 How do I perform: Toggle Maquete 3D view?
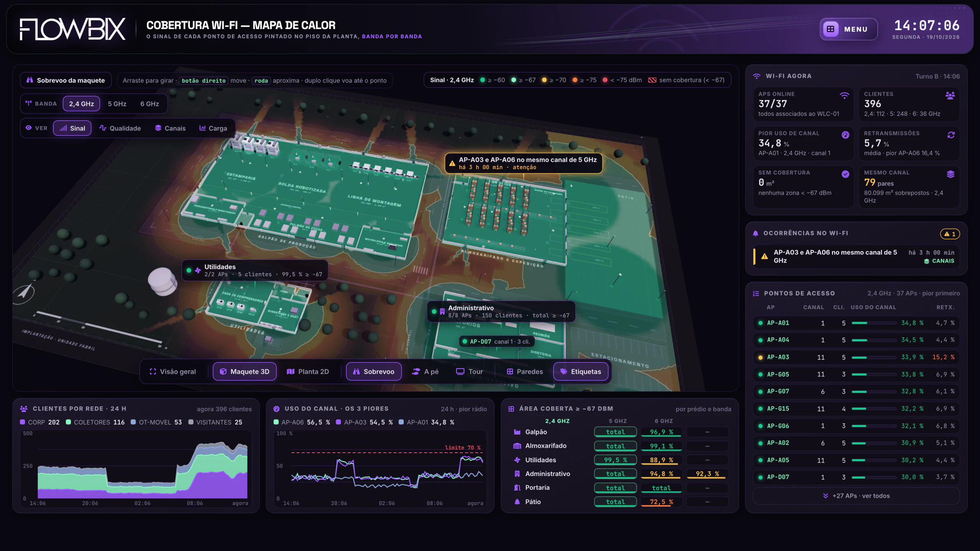coord(245,372)
